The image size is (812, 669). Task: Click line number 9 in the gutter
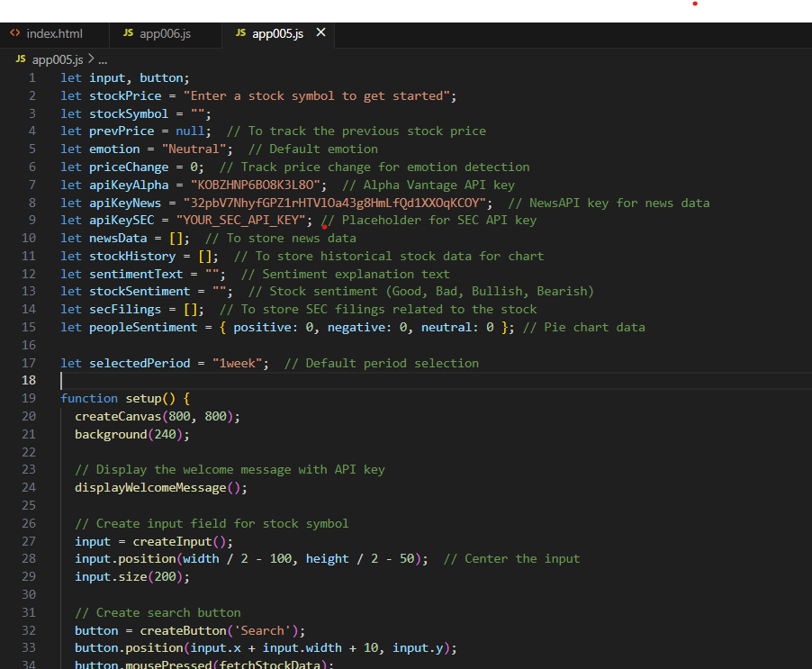click(32, 220)
